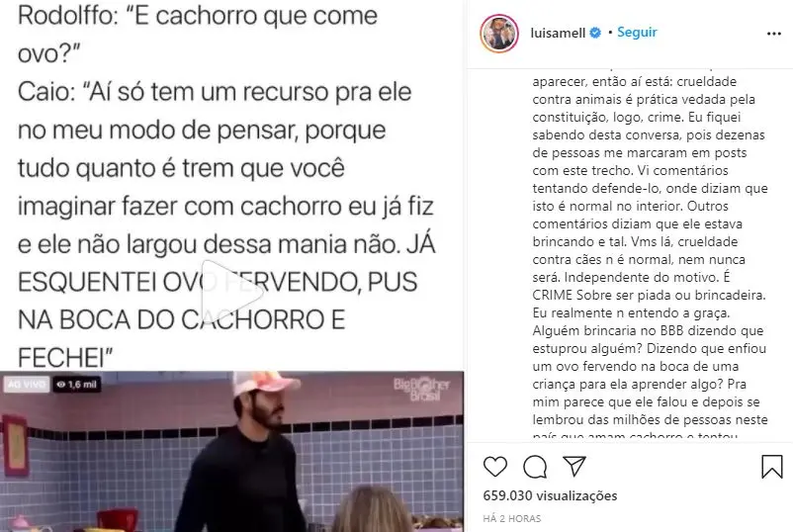Click the AO VIVO live badge

(x=27, y=385)
